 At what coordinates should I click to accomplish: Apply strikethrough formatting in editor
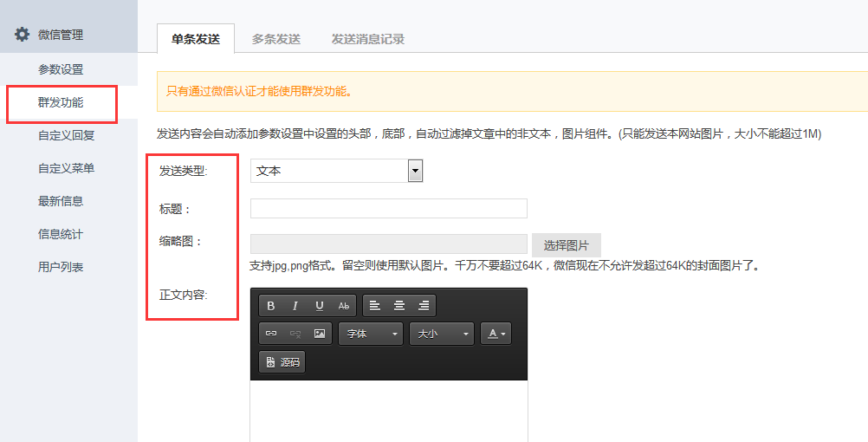coord(344,306)
